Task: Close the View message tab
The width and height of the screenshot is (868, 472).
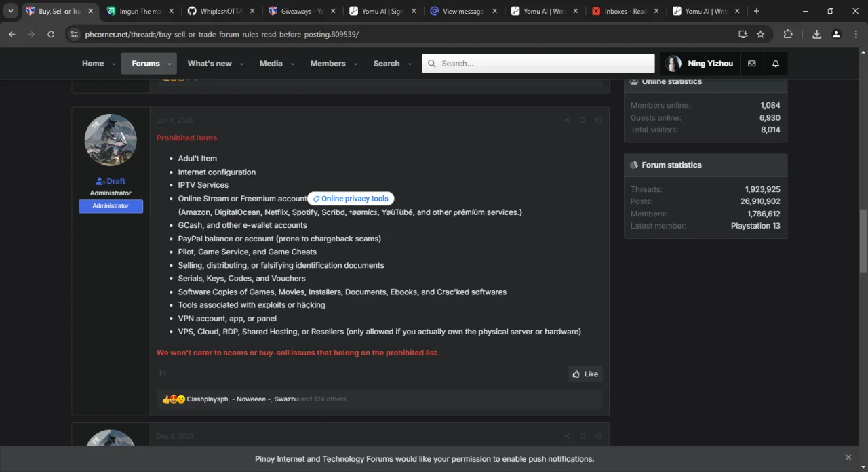Action: tap(494, 11)
